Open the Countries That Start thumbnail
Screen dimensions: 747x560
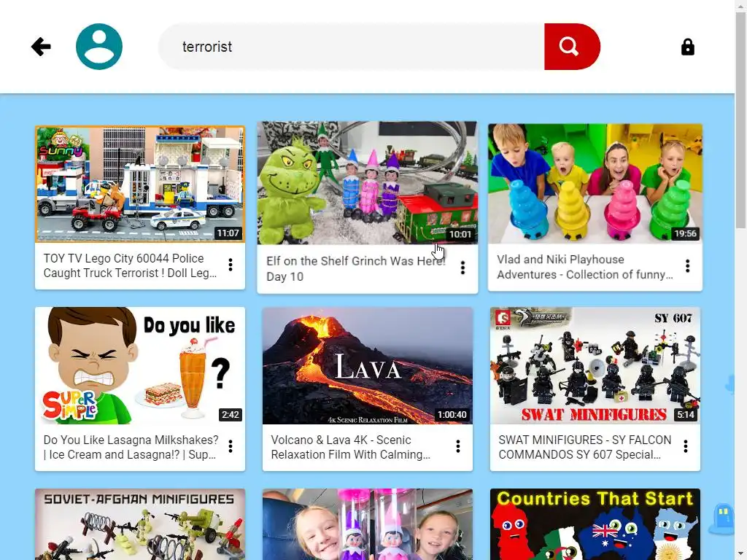[x=595, y=524]
